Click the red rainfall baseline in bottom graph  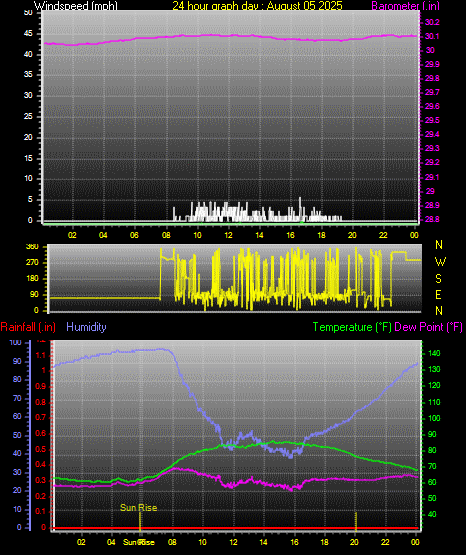point(235,528)
